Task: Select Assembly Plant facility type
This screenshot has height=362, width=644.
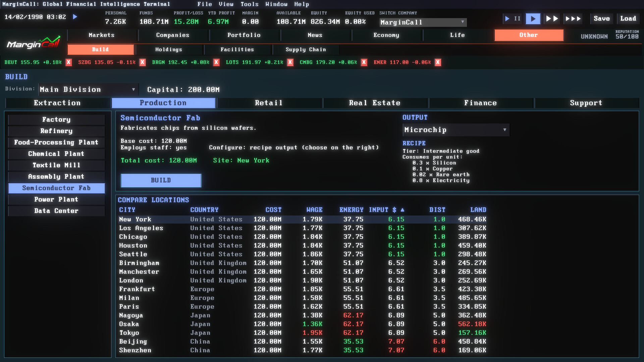Action: pos(56,177)
